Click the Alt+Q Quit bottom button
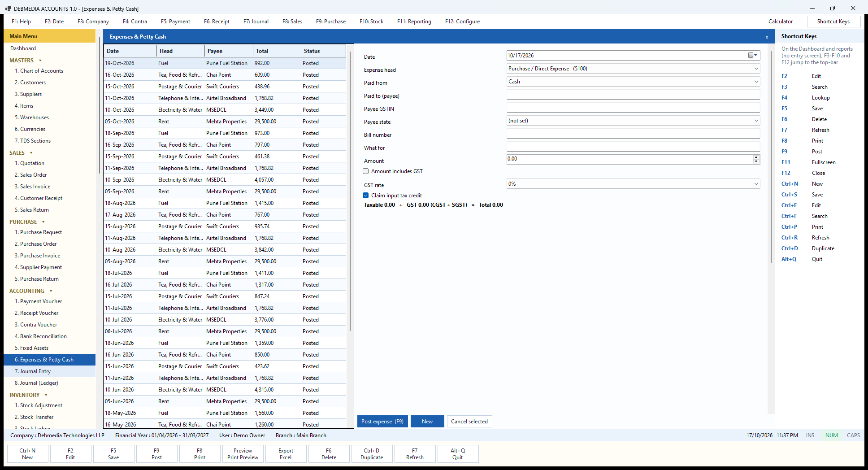Viewport: 868px width, 470px height. (x=458, y=454)
